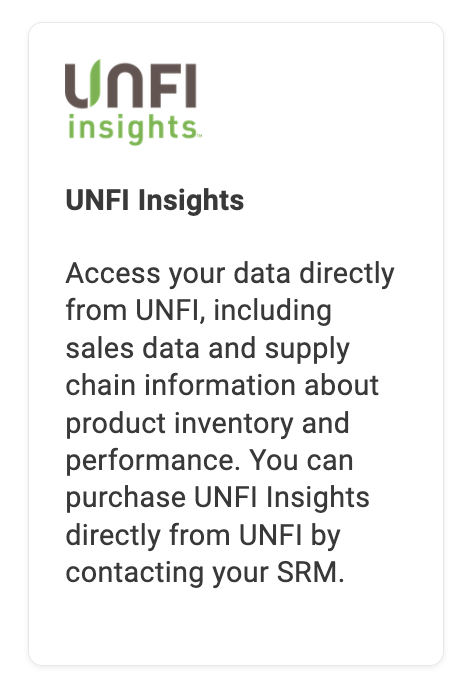This screenshot has height=690, width=474.
Task: Click the 'from UNFI, including' text line
Action: [x=198, y=311]
